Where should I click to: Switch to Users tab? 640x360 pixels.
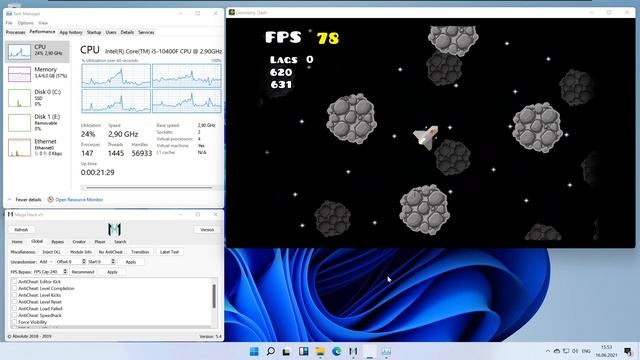point(111,32)
